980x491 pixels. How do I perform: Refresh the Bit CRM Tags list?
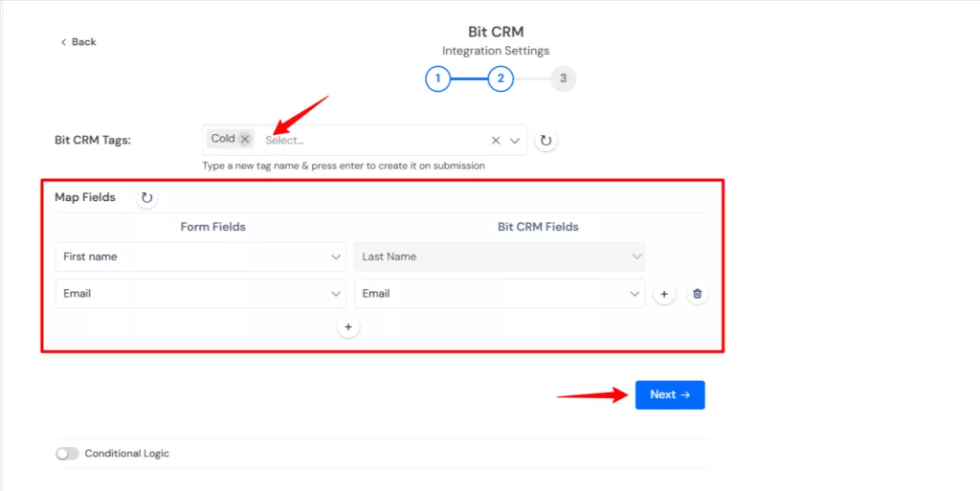coord(546,141)
